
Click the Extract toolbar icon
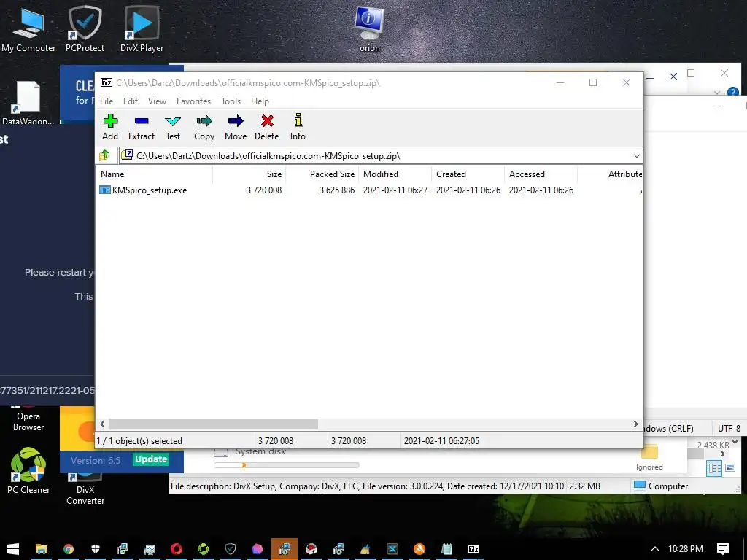(x=142, y=127)
